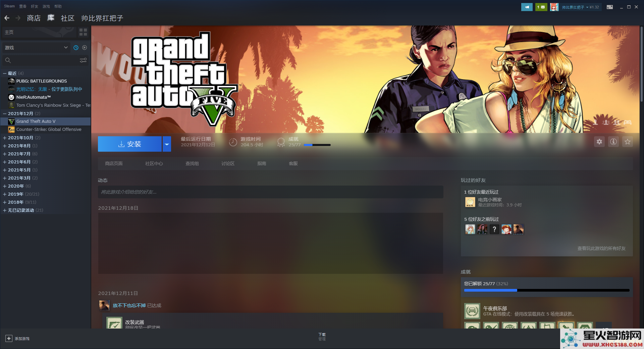Open Steam announcements megaphone icon
The height and width of the screenshot is (349, 644).
coord(527,7)
